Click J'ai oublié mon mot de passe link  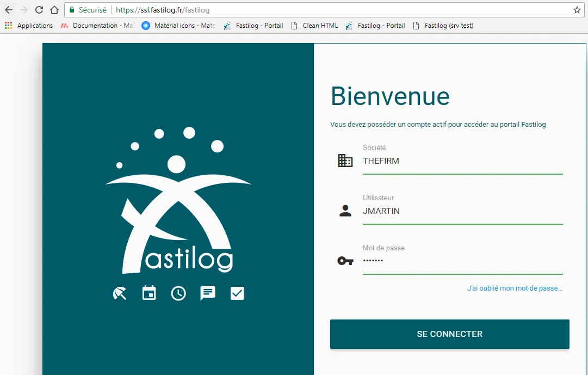coord(515,288)
